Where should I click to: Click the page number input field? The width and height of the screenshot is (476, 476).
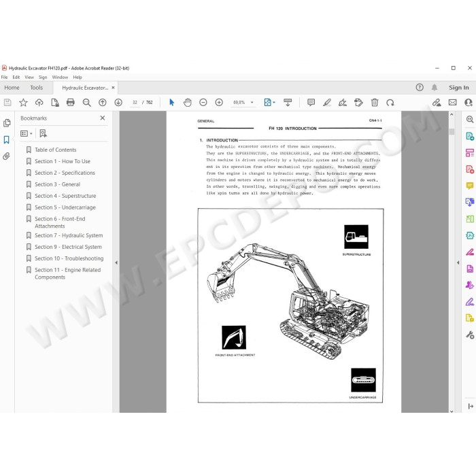[135, 103]
